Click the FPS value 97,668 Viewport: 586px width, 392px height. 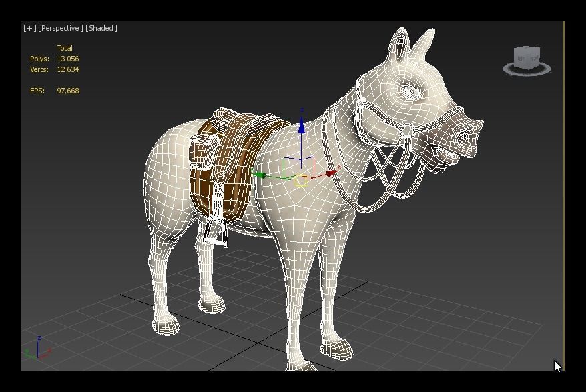click(x=68, y=91)
